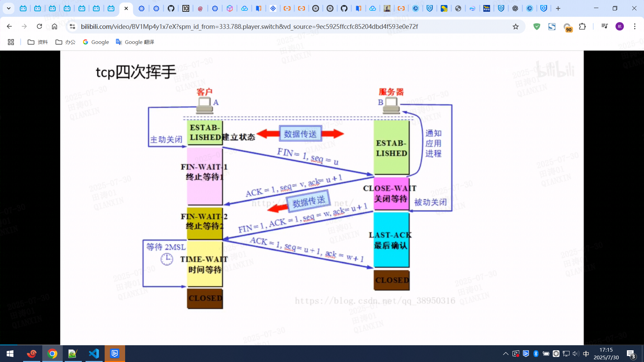Open the Google 翻译 bookmark
644x362 pixels.
135,42
